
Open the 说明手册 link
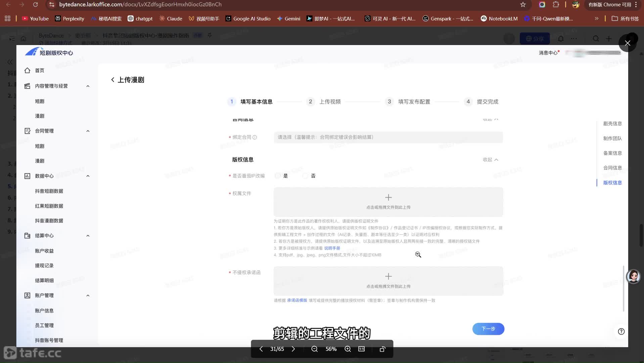pos(332,248)
